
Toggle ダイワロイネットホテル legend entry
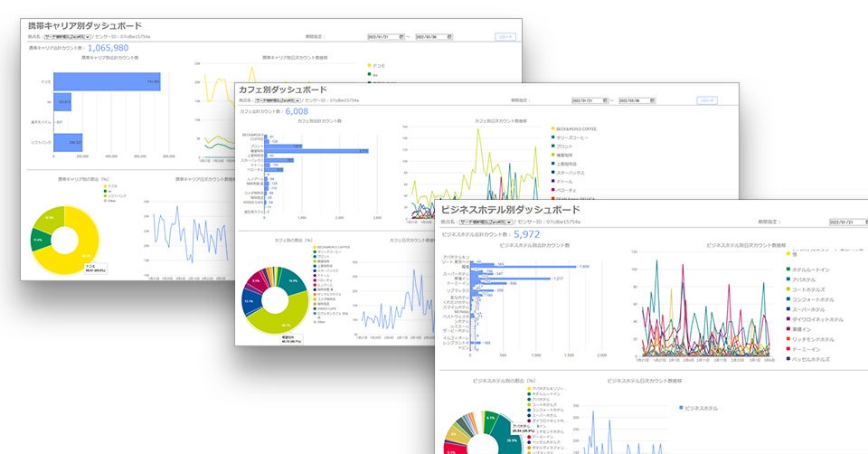(815, 320)
